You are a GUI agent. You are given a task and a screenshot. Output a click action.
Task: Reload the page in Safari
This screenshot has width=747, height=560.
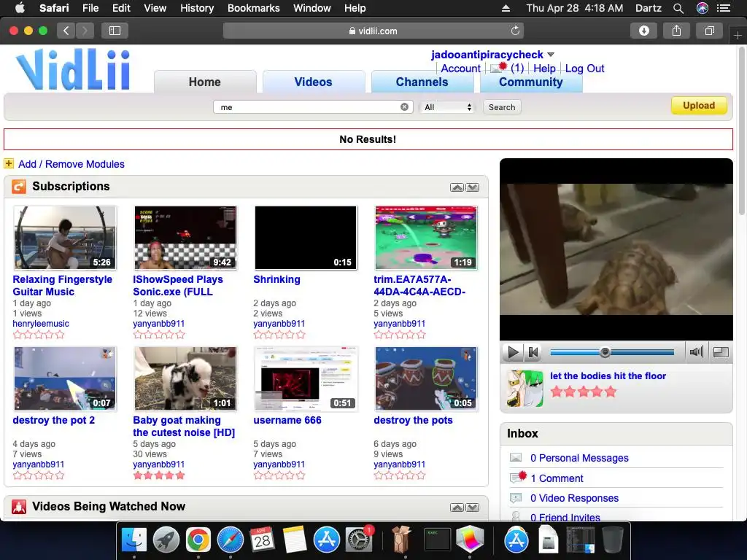(515, 31)
